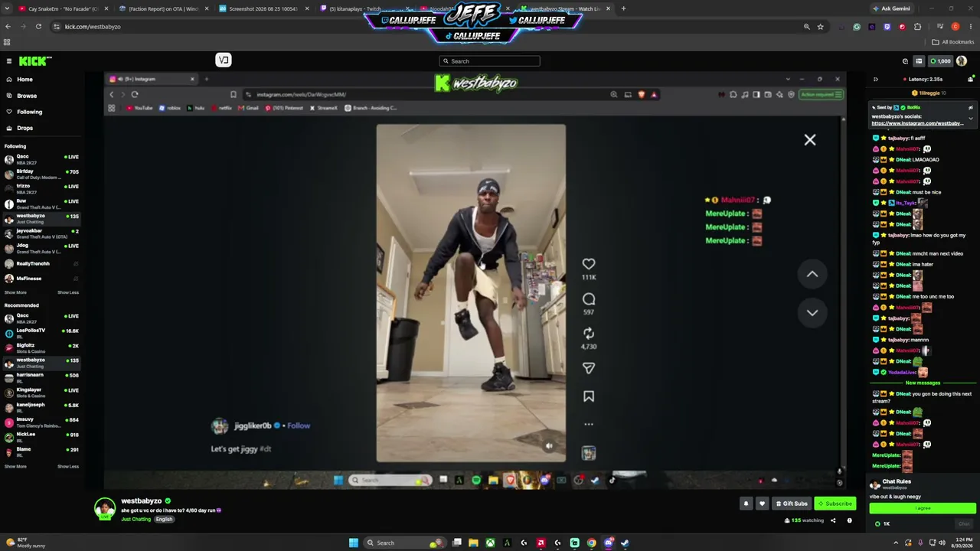
Task: Open Kick user profile avatar menu
Action: pyautogui.click(x=962, y=61)
